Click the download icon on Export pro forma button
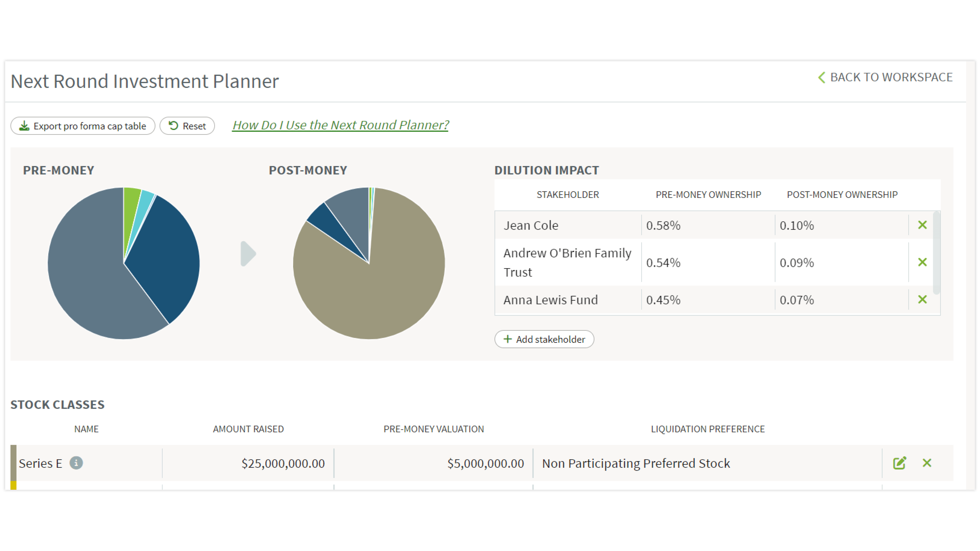 [x=24, y=126]
